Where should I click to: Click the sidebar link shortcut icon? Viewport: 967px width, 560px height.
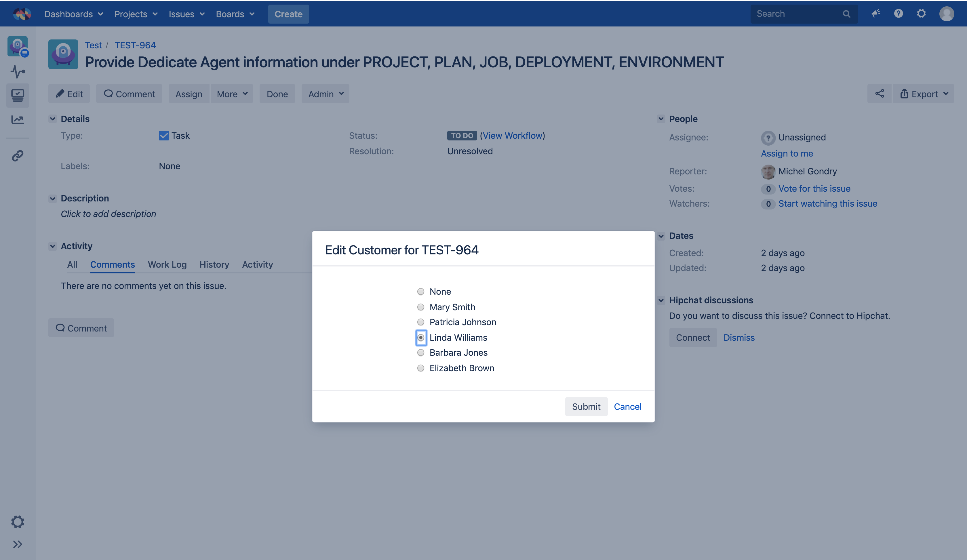click(18, 155)
